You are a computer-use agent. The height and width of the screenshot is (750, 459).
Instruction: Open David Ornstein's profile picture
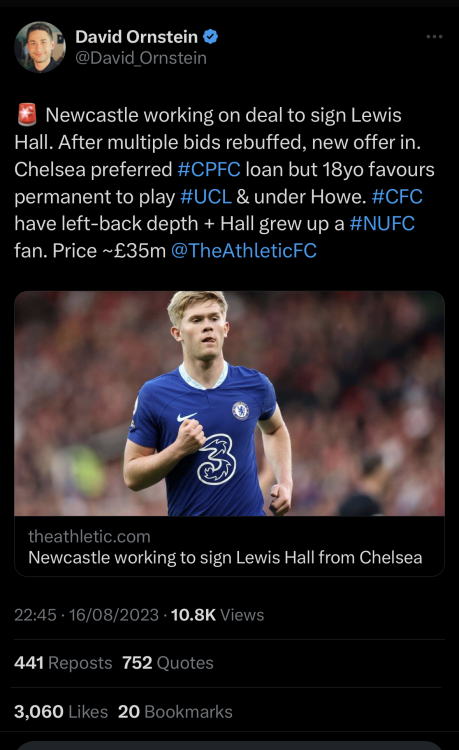[x=40, y=47]
